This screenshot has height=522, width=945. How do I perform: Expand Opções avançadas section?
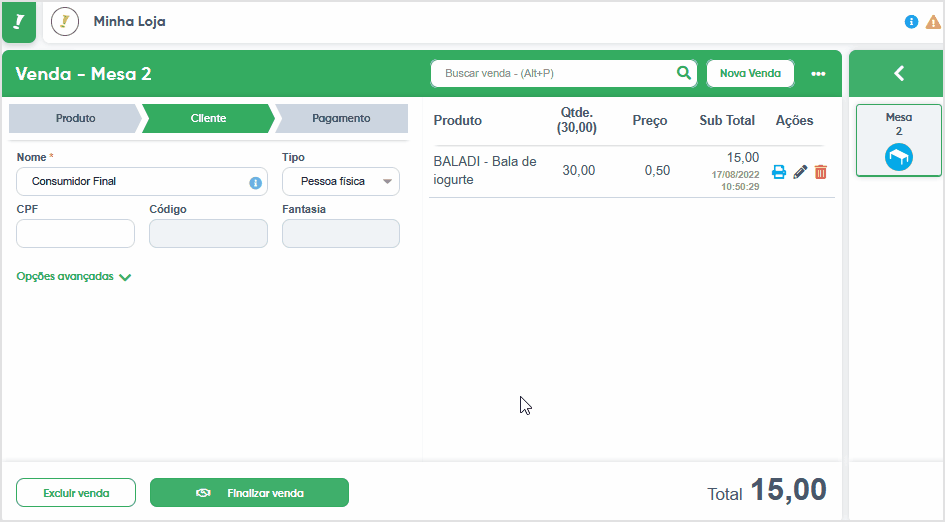point(74,277)
